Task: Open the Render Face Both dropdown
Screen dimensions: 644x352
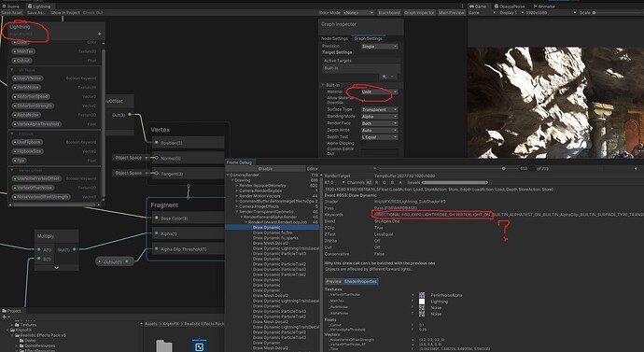Action: (380, 123)
